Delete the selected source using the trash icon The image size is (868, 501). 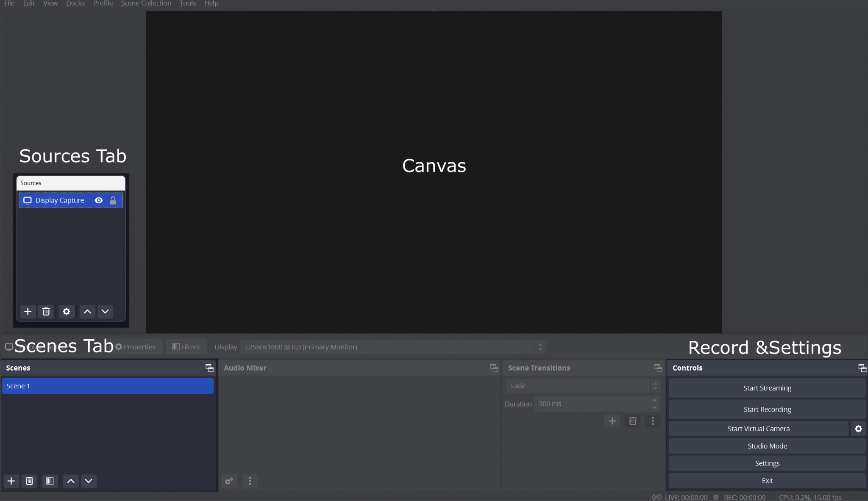[x=46, y=312]
